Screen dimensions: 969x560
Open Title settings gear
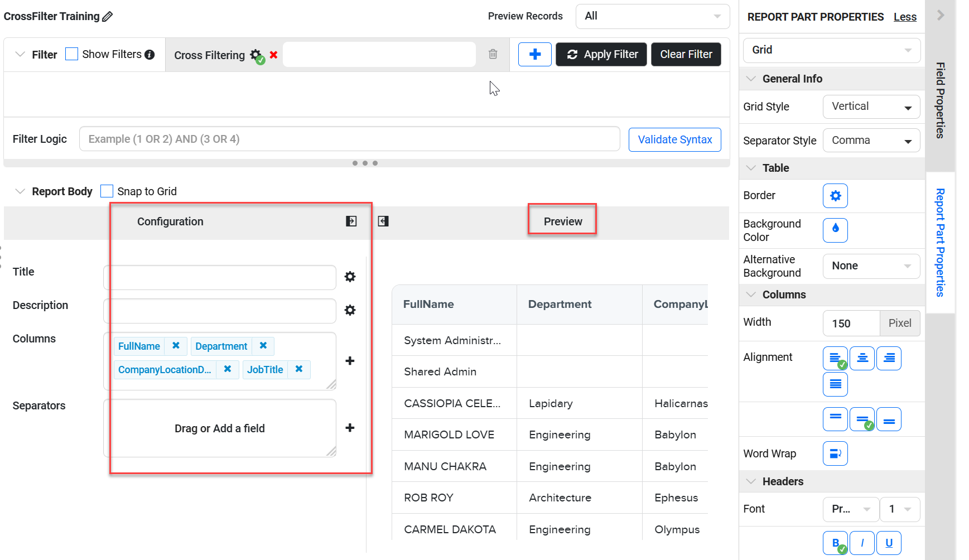point(350,277)
